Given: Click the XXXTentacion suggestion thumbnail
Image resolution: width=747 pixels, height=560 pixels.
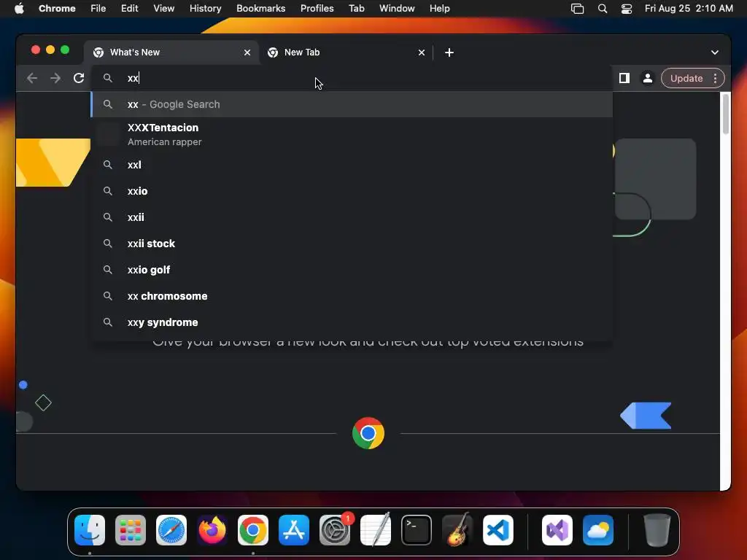Looking at the screenshot, I should tap(108, 134).
